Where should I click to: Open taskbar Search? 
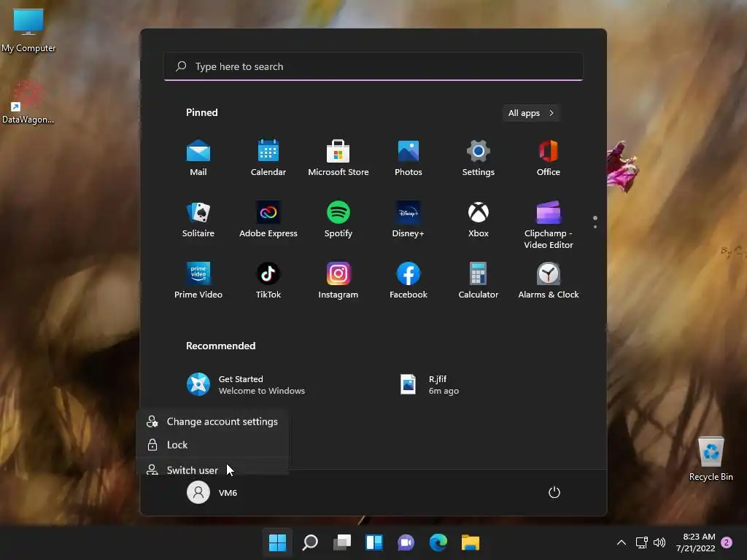[x=310, y=542]
